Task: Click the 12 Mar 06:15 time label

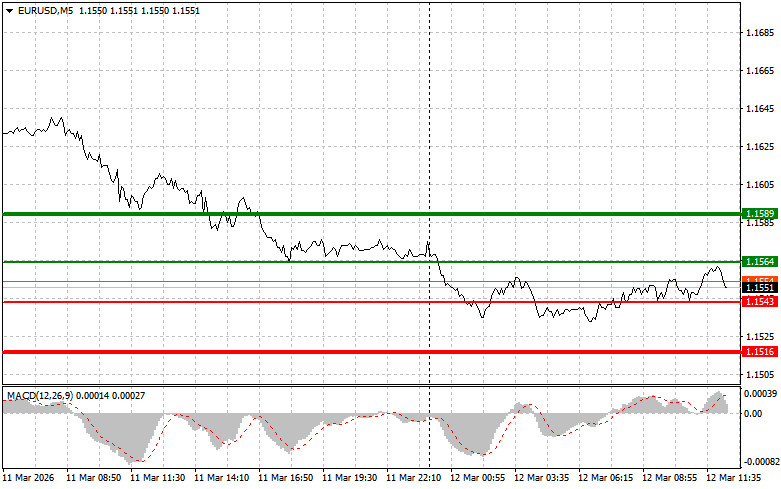Action: coord(605,478)
